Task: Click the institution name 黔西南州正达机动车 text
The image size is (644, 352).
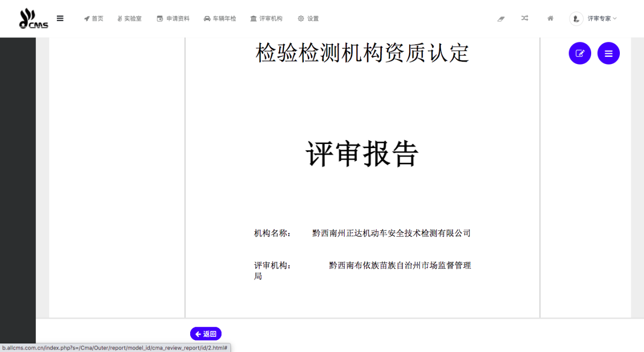Action: [391, 233]
